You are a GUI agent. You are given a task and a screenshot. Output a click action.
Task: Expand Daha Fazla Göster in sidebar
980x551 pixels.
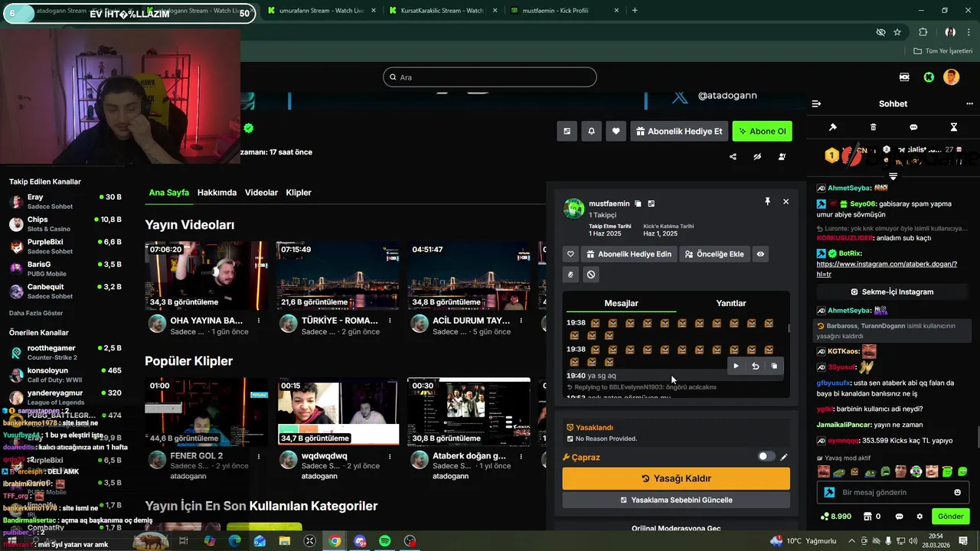pyautogui.click(x=36, y=313)
